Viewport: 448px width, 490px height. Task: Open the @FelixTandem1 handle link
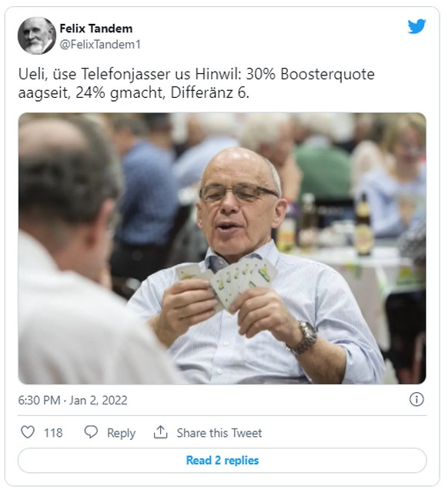coord(100,45)
